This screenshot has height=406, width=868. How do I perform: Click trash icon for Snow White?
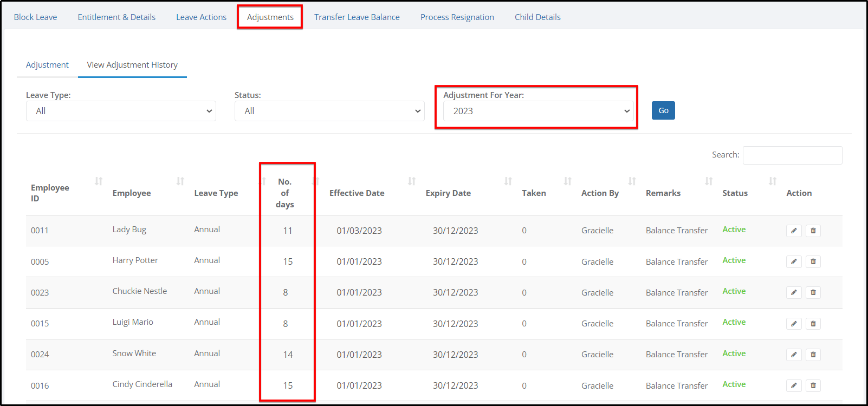tap(813, 355)
